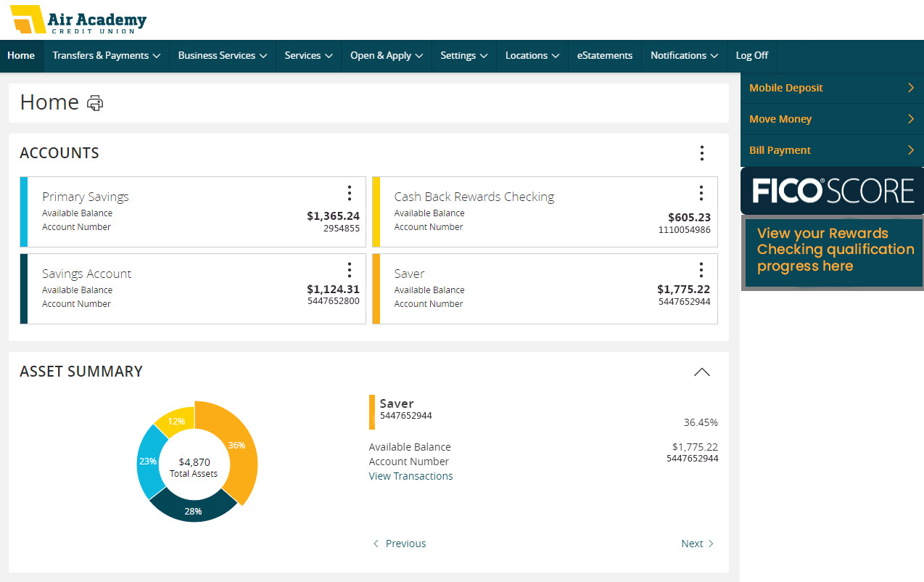Open the Settings dropdown menu
The width and height of the screenshot is (924, 582).
(x=463, y=56)
